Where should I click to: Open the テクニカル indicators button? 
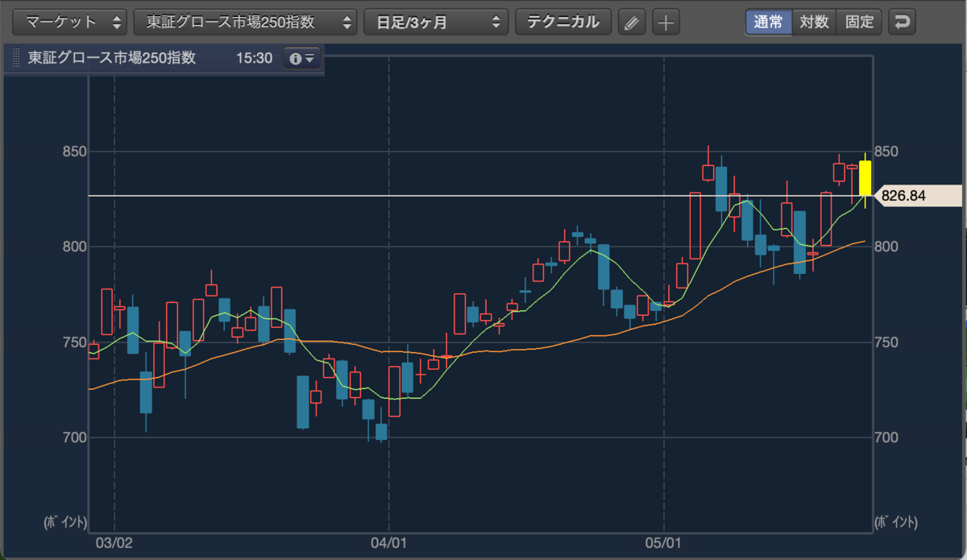tap(563, 22)
